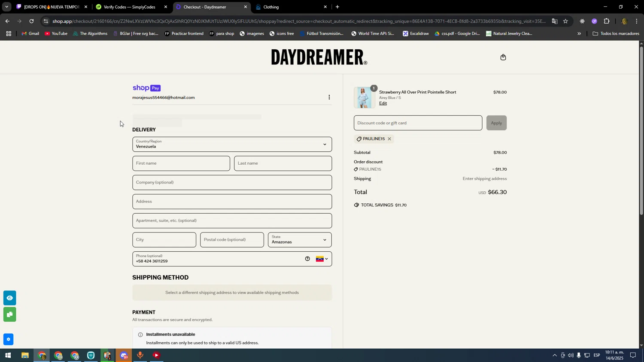
Task: Open the red video app in taskbar
Action: (157, 355)
